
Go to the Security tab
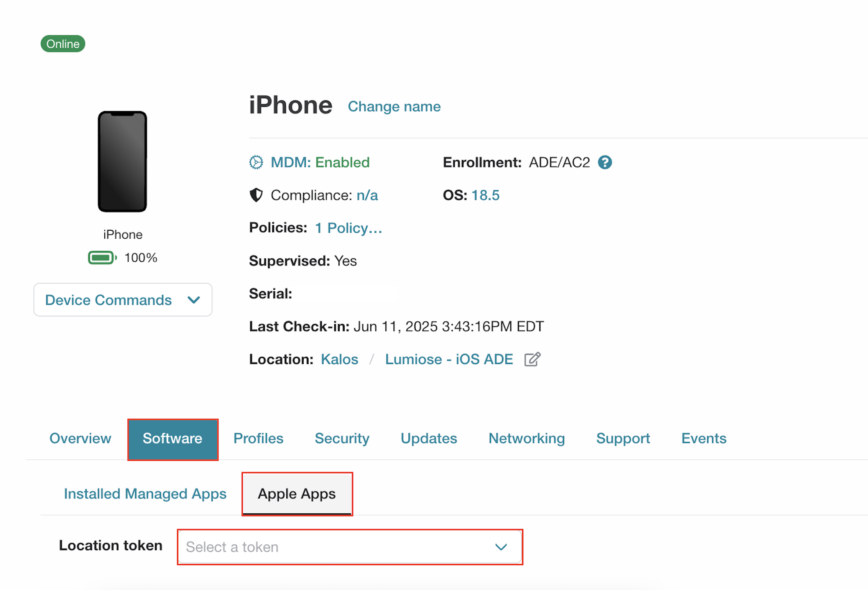pos(342,438)
